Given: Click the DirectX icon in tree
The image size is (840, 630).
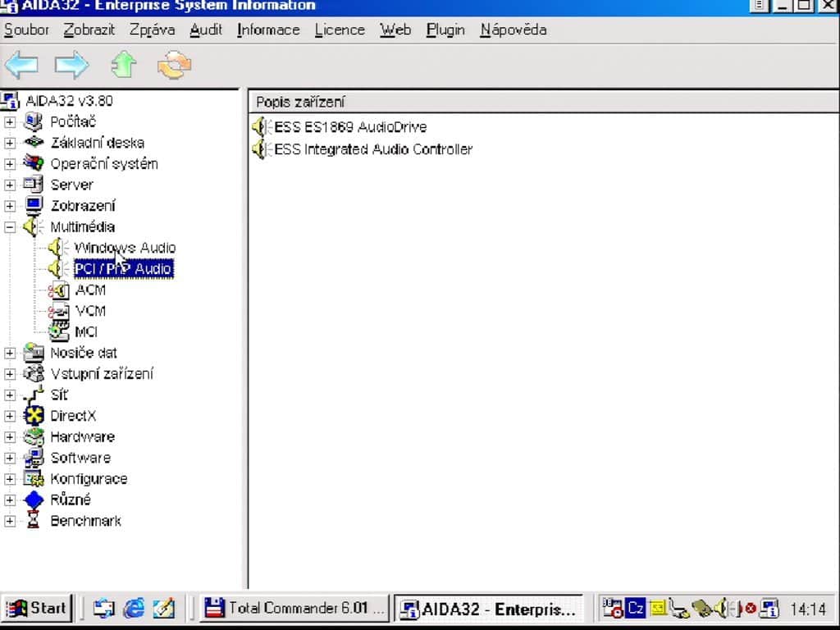Looking at the screenshot, I should [x=33, y=416].
